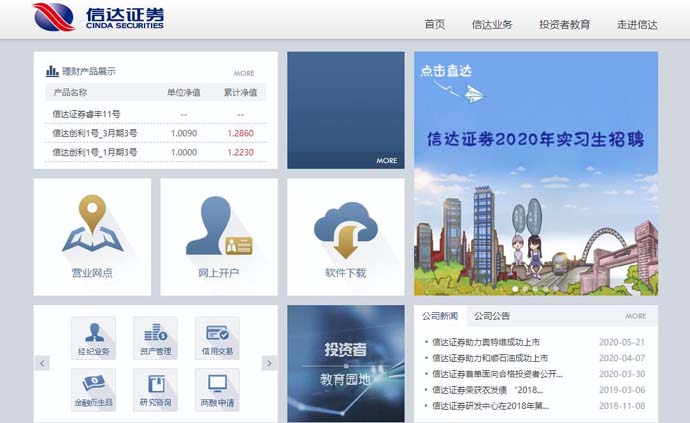Open news 信达证券荣获农发债 "2018…
This screenshot has width=690, height=423.
[x=488, y=390]
